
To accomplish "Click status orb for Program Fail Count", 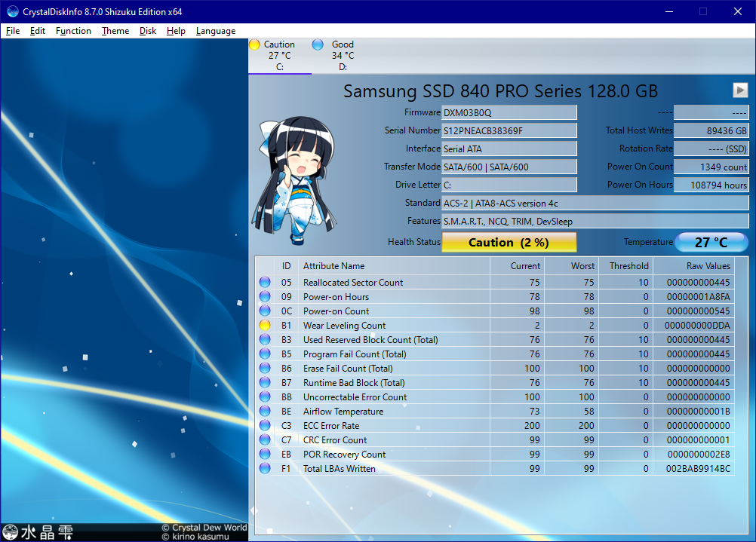I will tap(265, 354).
